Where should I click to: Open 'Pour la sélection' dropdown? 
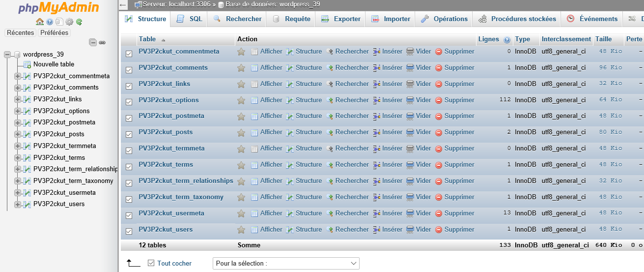click(x=286, y=263)
